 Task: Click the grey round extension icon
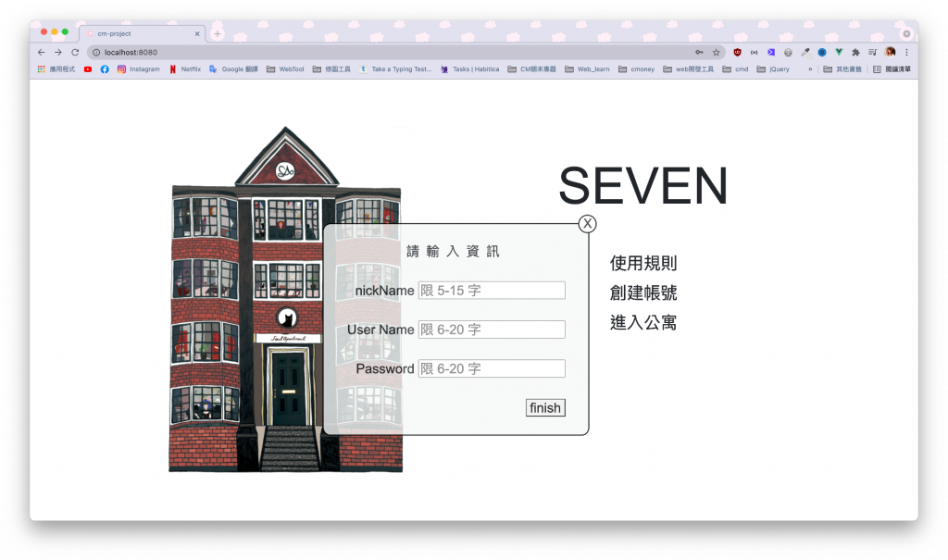[x=788, y=53]
